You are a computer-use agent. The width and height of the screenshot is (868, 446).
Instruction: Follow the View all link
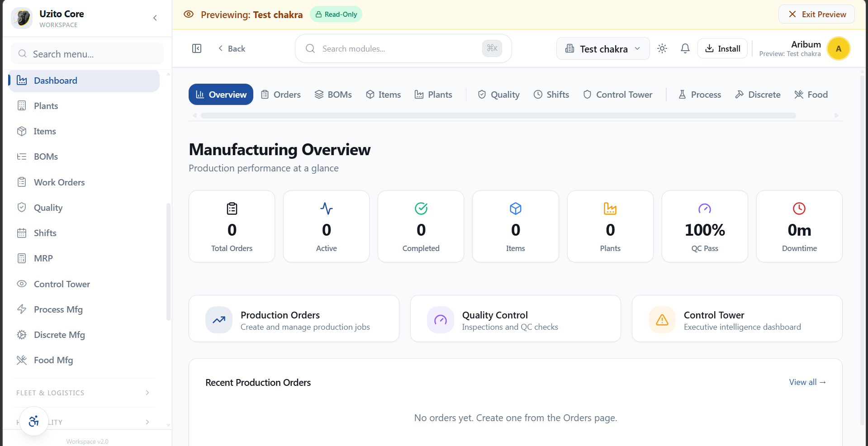click(807, 382)
